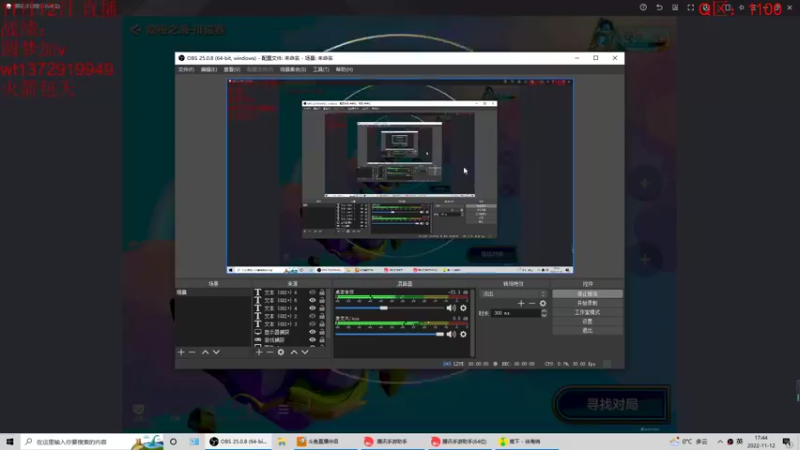Toggle visibility of 文本 (GDI+) 2 source
This screenshot has height=450, width=800.
point(312,316)
